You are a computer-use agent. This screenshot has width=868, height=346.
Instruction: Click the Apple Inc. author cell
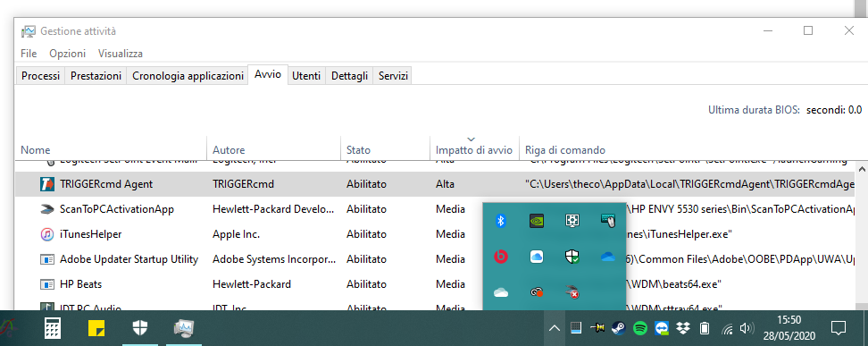237,234
